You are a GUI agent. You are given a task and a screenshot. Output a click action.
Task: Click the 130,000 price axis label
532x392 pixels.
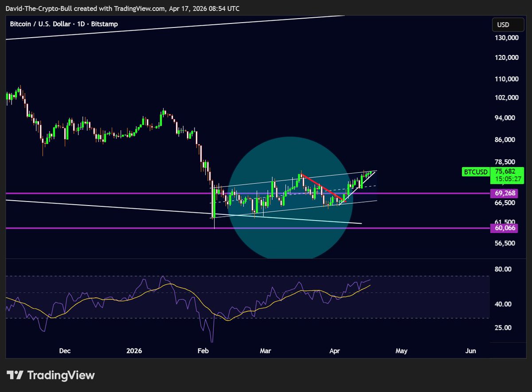(x=507, y=38)
